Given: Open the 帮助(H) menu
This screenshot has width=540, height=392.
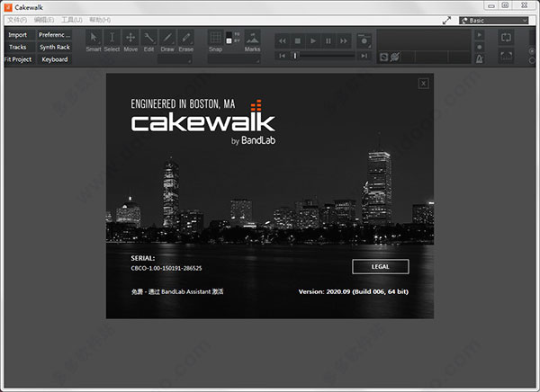Looking at the screenshot, I should pos(100,20).
